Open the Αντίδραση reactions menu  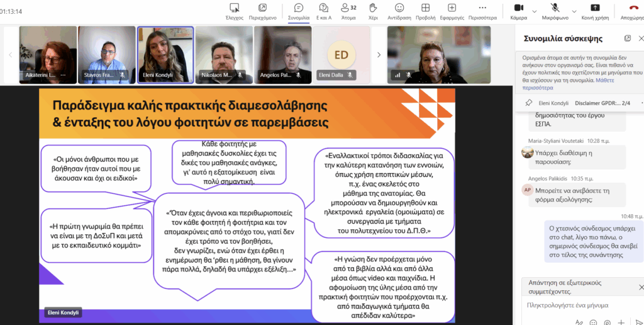[399, 9]
